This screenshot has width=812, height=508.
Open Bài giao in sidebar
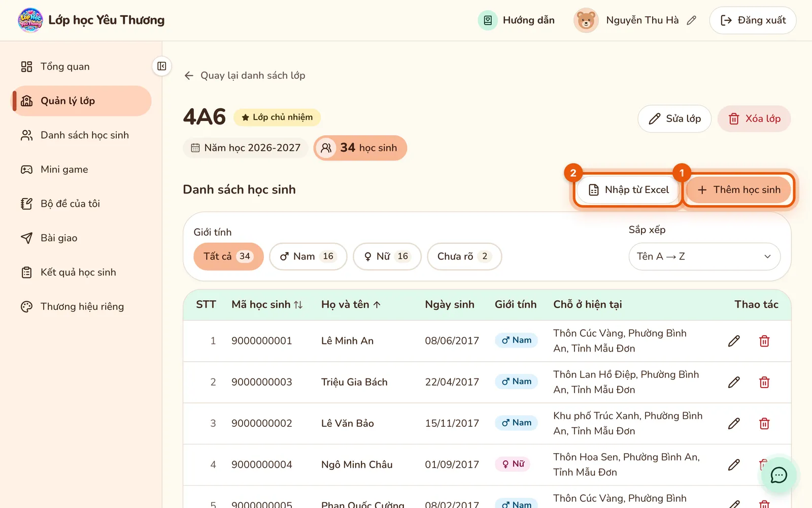pyautogui.click(x=81, y=238)
